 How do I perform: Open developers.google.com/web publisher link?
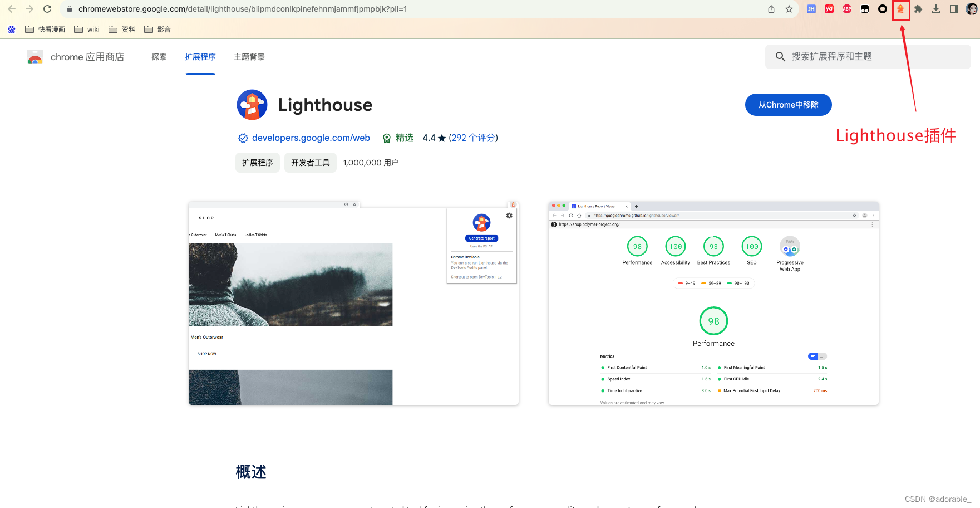tap(311, 138)
